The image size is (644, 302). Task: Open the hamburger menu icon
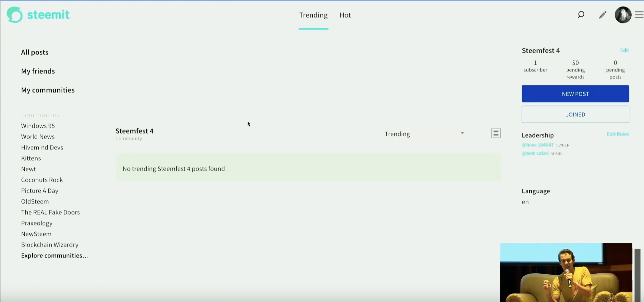[639, 15]
